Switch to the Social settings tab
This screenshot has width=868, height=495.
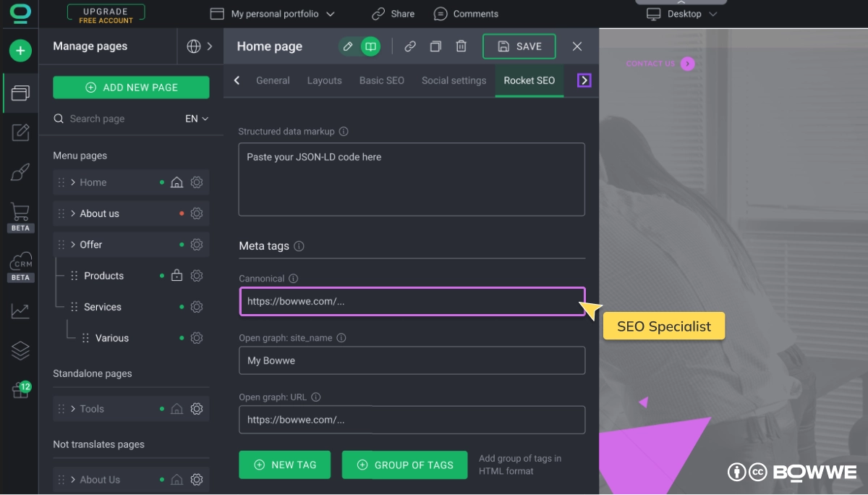(x=454, y=80)
